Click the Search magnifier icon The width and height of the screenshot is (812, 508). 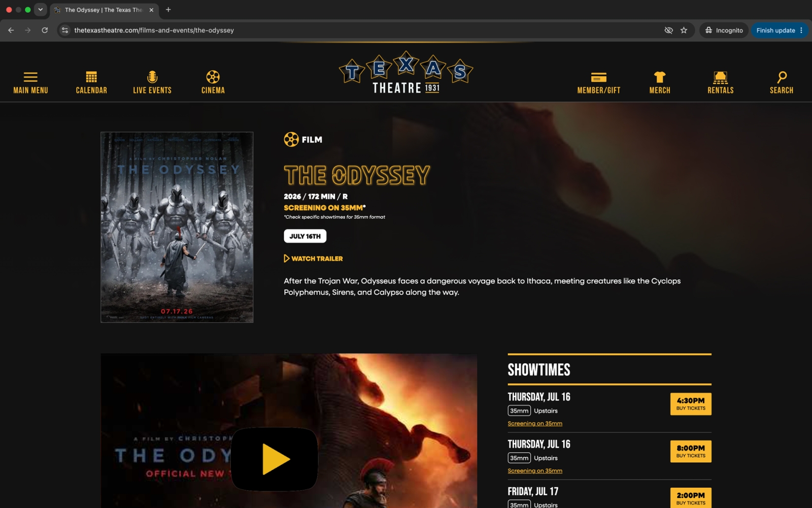click(x=782, y=77)
